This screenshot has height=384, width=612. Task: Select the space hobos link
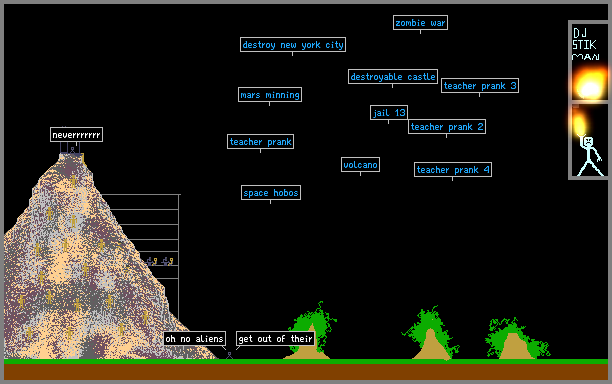[271, 192]
